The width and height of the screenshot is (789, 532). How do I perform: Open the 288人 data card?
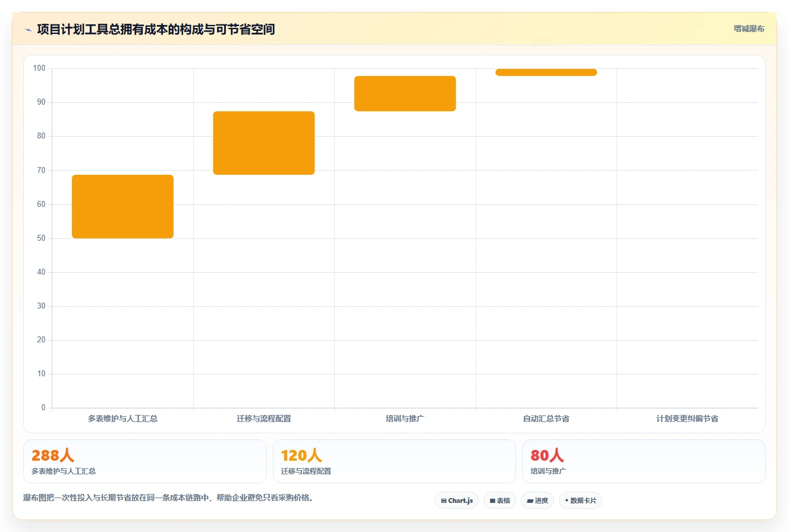click(145, 461)
